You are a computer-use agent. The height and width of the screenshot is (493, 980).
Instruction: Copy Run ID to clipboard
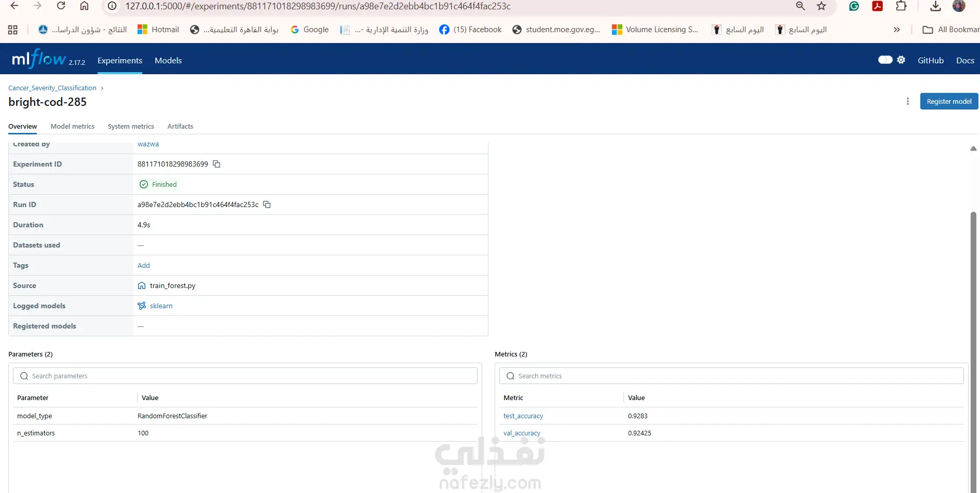[x=267, y=204]
